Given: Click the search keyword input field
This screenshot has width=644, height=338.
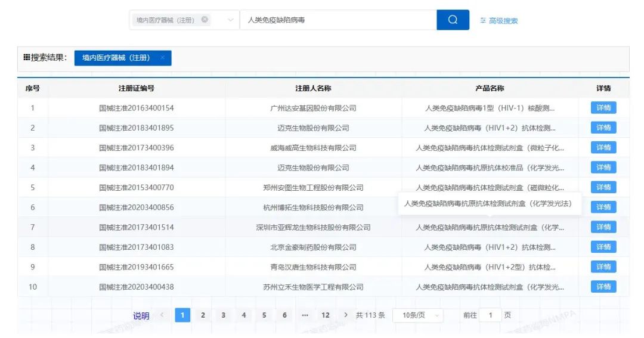Looking at the screenshot, I should 338,20.
